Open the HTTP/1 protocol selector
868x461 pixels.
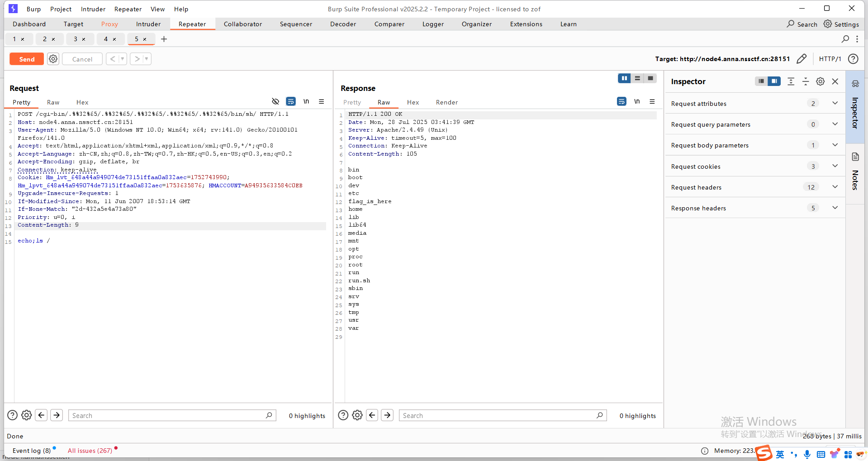830,59
